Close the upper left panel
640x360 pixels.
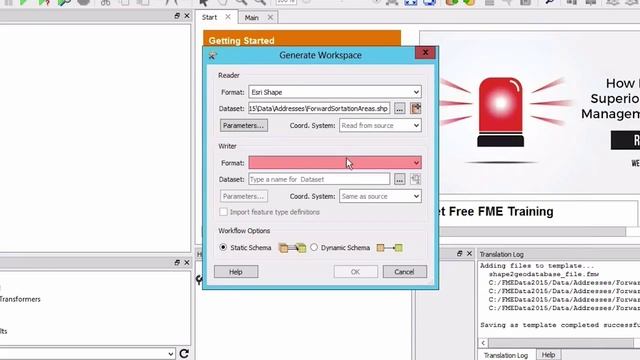pos(187,16)
